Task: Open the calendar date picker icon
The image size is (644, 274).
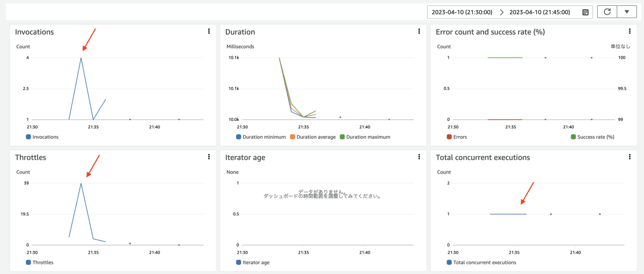Action: (585, 12)
